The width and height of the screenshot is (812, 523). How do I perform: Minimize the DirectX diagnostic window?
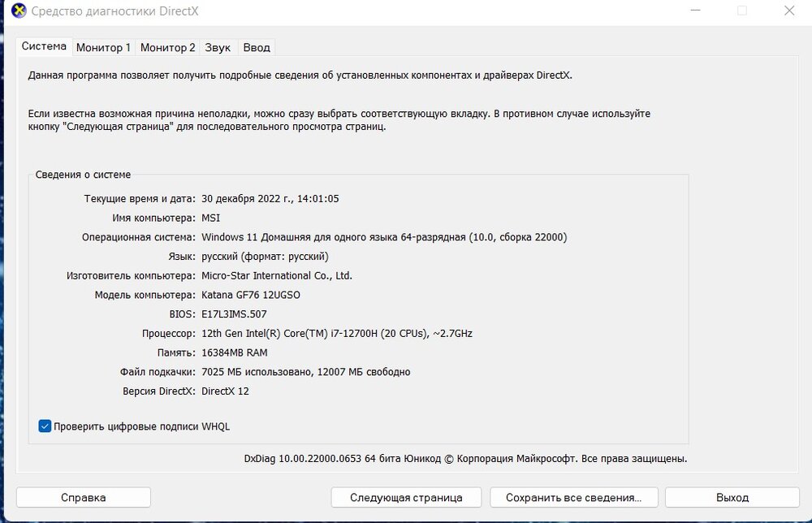click(695, 11)
